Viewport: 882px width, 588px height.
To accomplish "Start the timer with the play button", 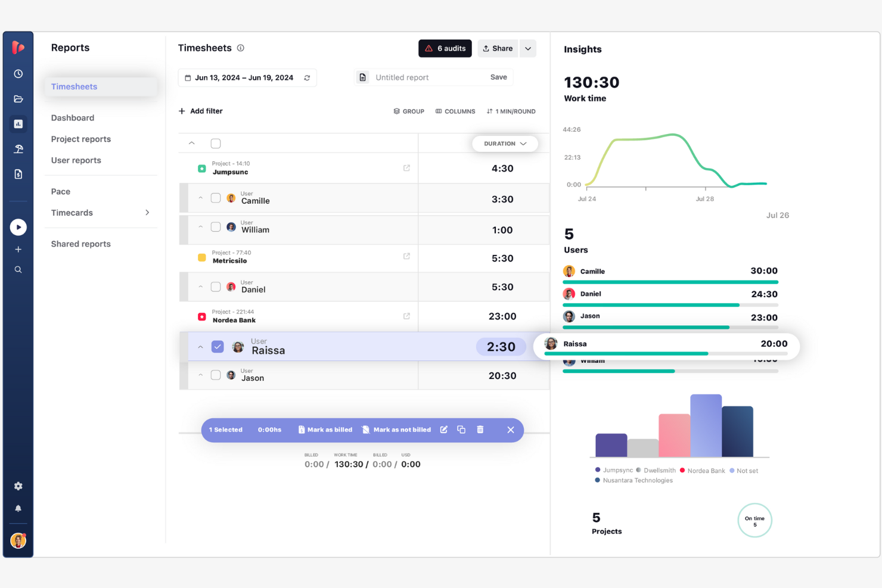I will click(x=18, y=227).
